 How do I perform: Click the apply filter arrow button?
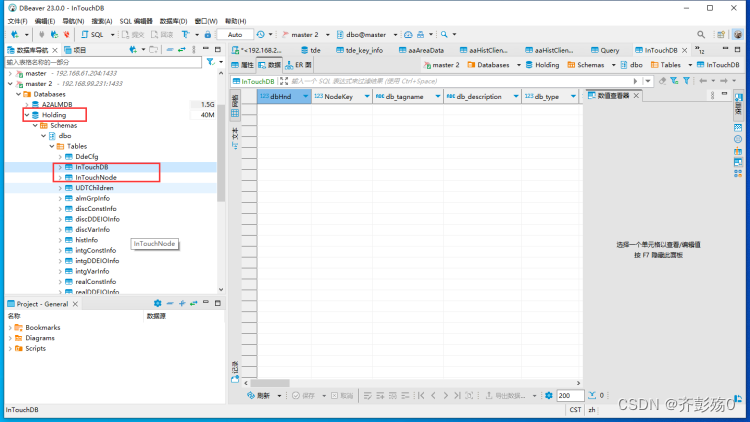635,81
